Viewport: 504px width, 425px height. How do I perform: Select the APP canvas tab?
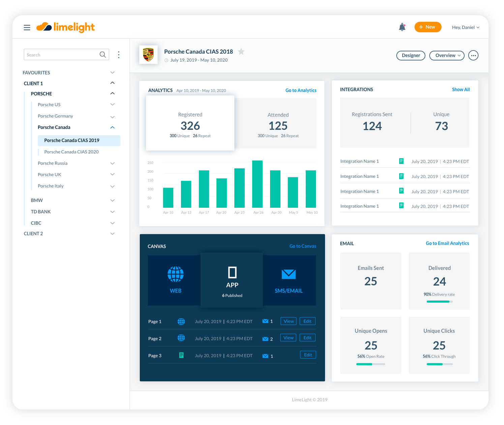[232, 280]
